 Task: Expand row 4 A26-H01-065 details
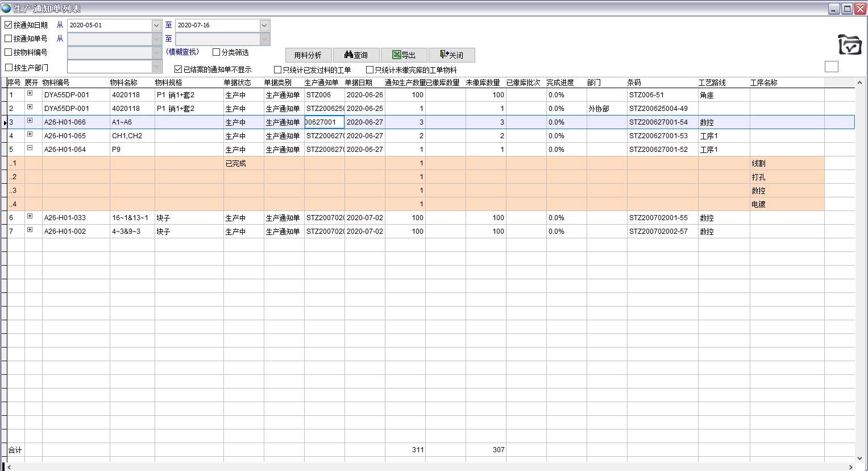point(30,134)
